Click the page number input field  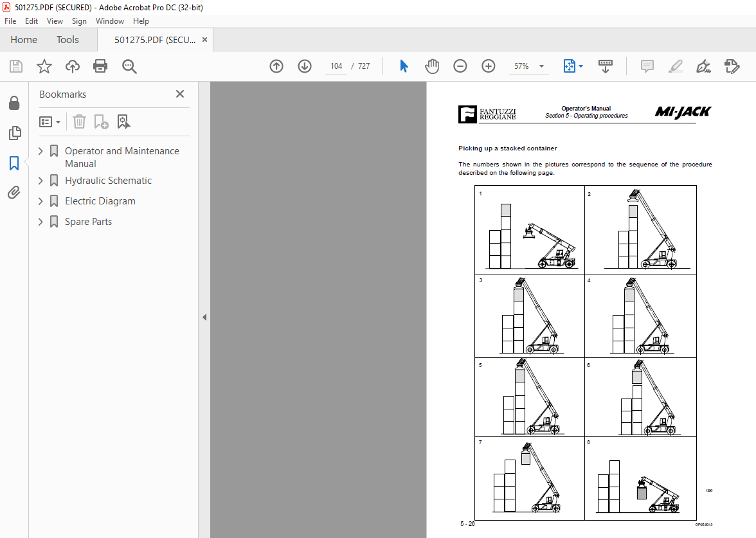(337, 66)
